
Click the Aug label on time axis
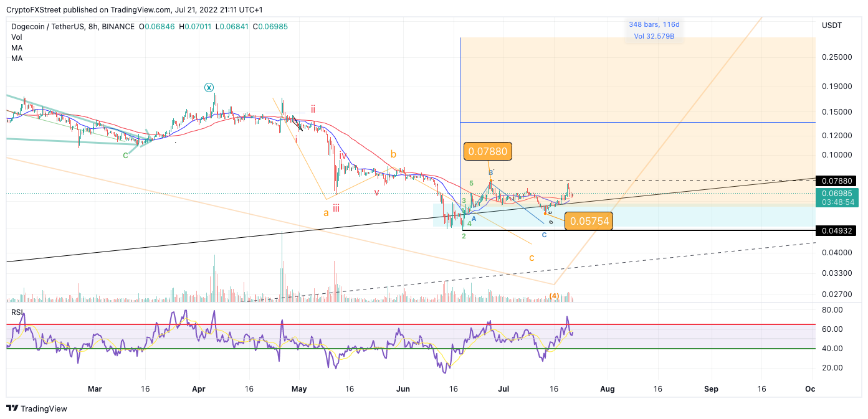pos(607,389)
